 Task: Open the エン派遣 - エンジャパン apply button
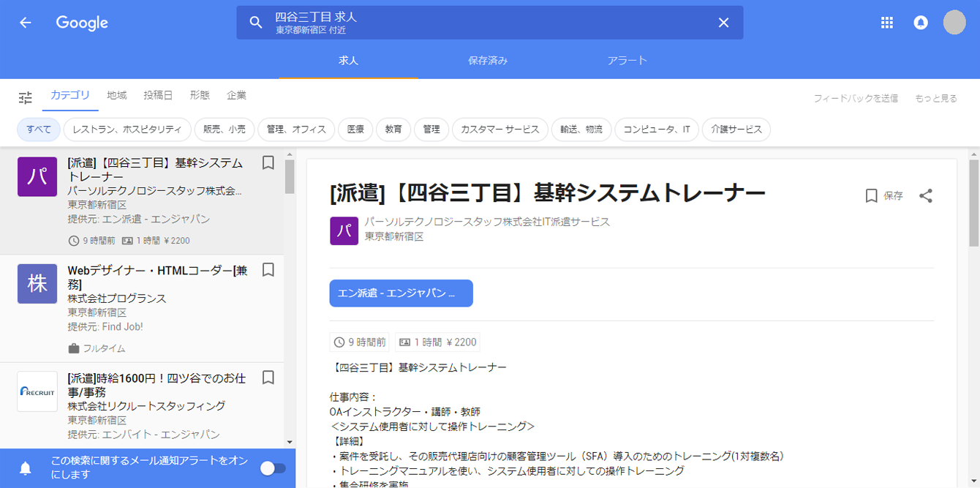pyautogui.click(x=402, y=293)
